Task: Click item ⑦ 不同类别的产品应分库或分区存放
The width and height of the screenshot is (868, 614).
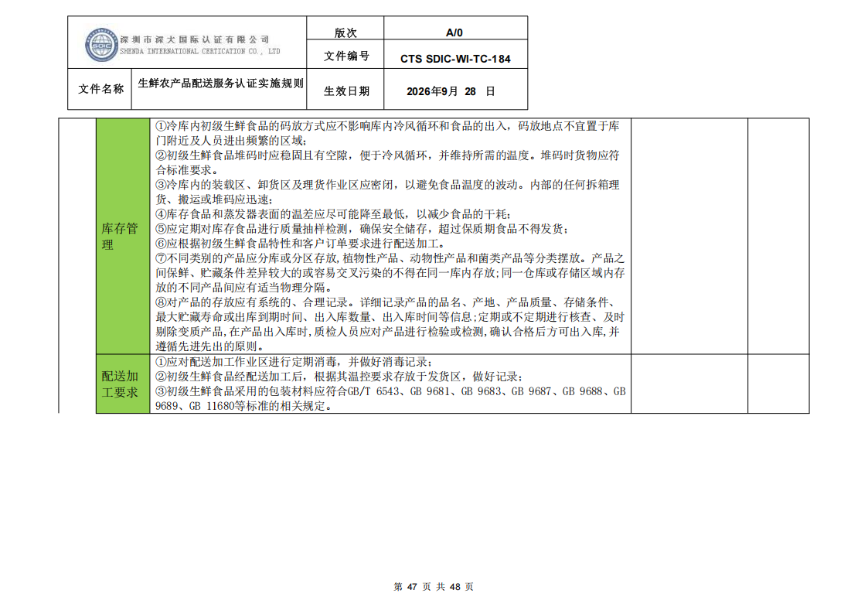Action: point(390,273)
